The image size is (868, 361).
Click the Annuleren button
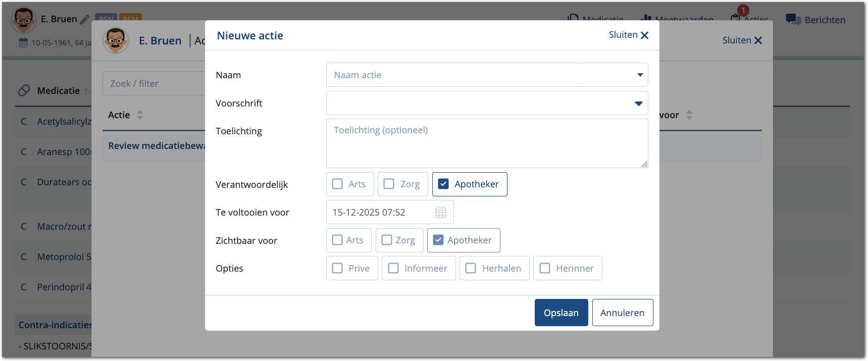(x=622, y=313)
